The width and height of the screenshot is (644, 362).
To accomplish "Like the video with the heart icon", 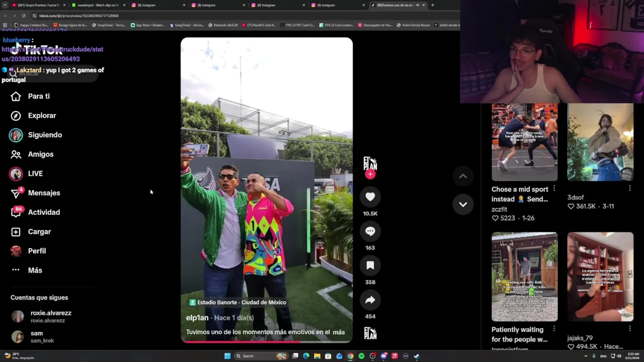I will (370, 197).
